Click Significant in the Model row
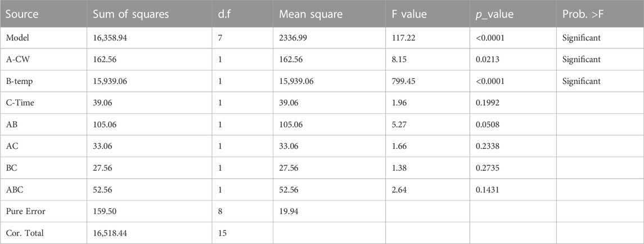The height and width of the screenshot is (244, 644). pos(581,38)
